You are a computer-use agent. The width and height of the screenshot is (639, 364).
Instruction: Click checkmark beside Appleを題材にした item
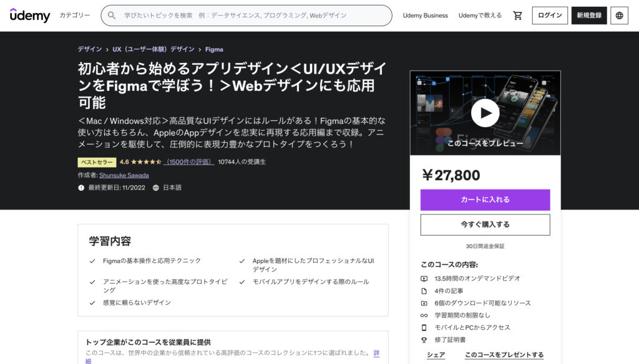pos(242,261)
